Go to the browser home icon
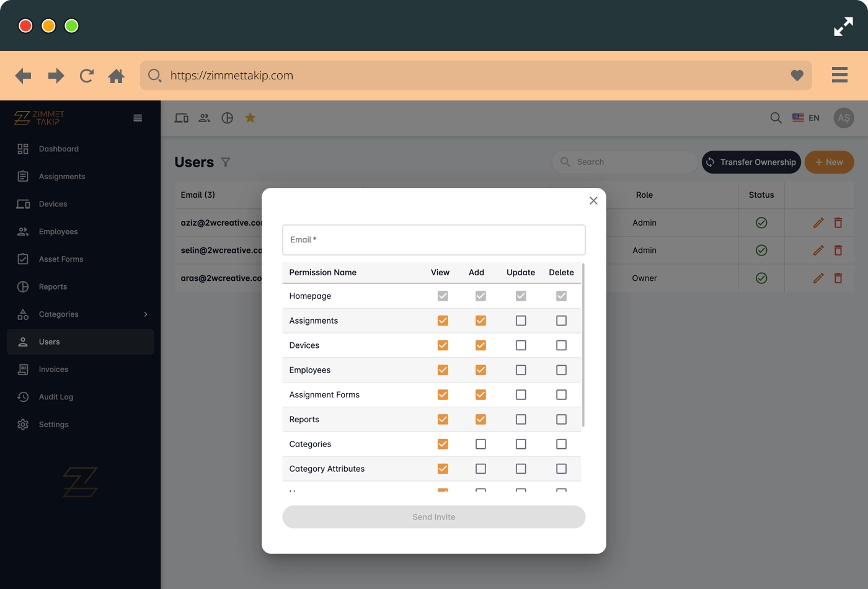 pos(116,76)
